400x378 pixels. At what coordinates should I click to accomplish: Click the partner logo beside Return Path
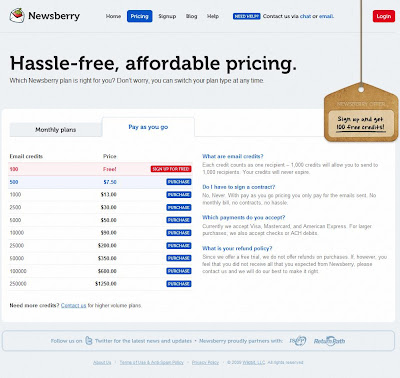pos(298,341)
